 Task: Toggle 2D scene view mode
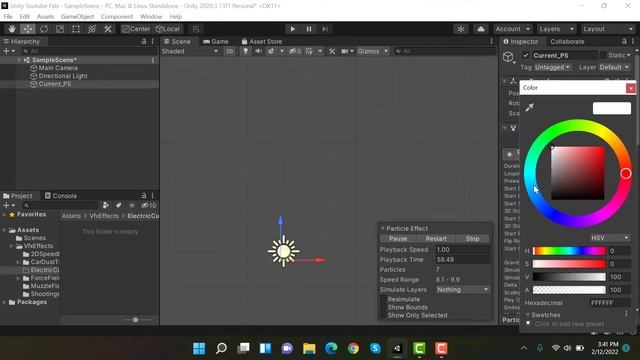230,51
